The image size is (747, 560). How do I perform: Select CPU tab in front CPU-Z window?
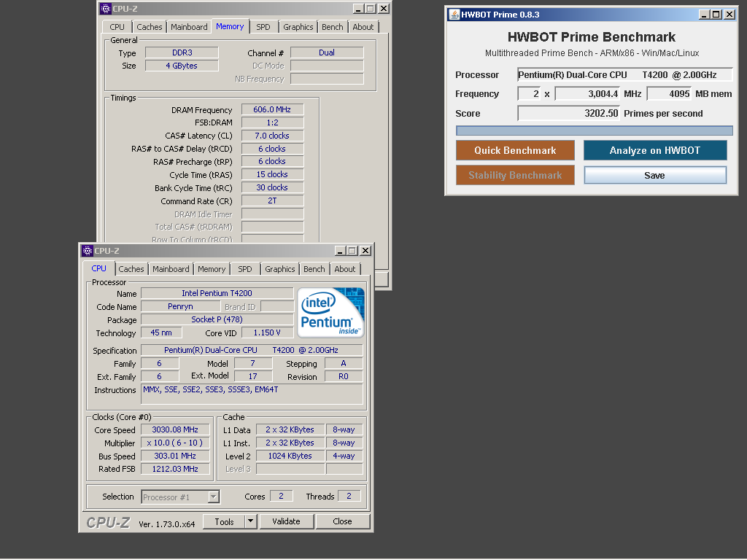point(98,268)
